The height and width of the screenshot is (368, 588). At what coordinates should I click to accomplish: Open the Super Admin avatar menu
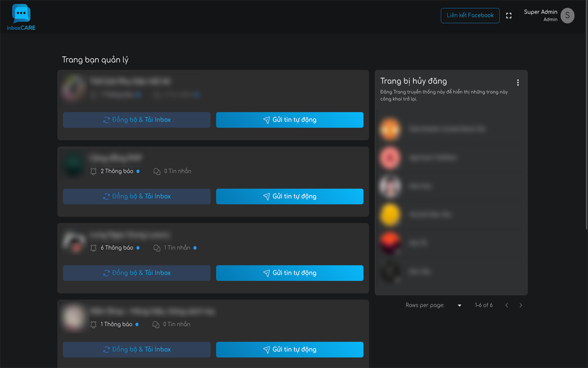coord(567,16)
